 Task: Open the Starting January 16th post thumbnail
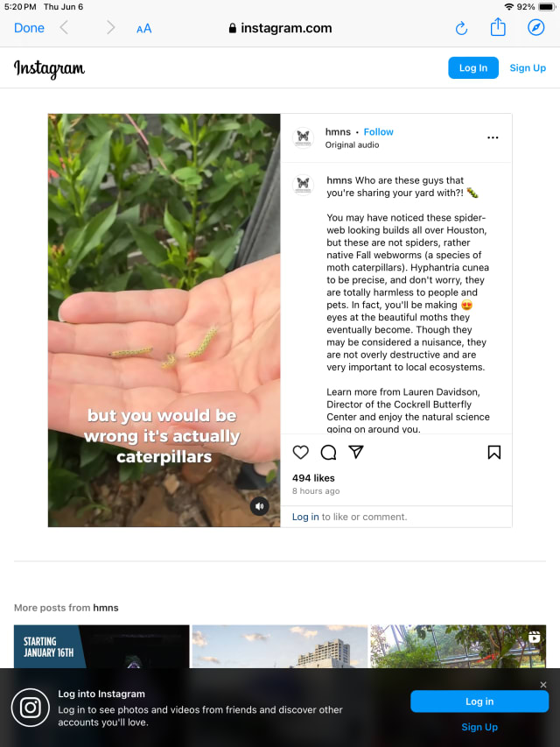(x=101, y=646)
